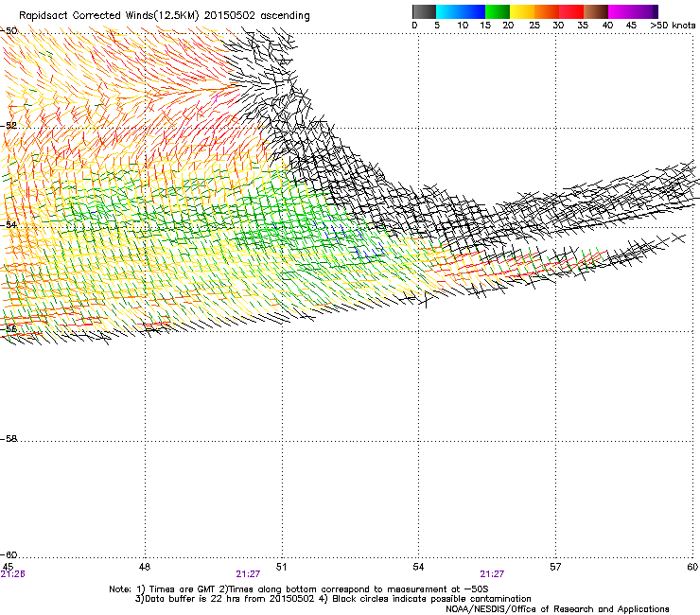Click the yellow 20-25 knots legend swatch
Image resolution: width=700 pixels, height=615 pixels.
(x=522, y=11)
